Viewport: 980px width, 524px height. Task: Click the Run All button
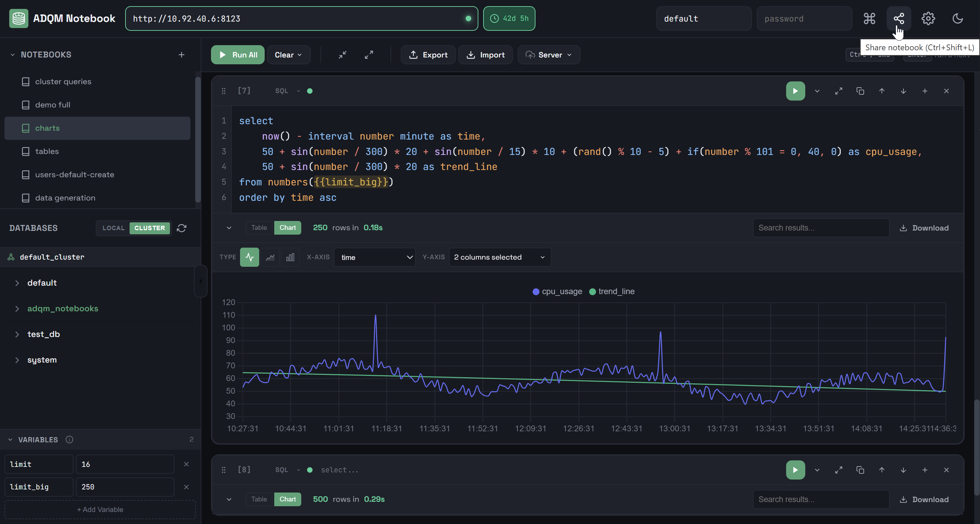pos(238,55)
